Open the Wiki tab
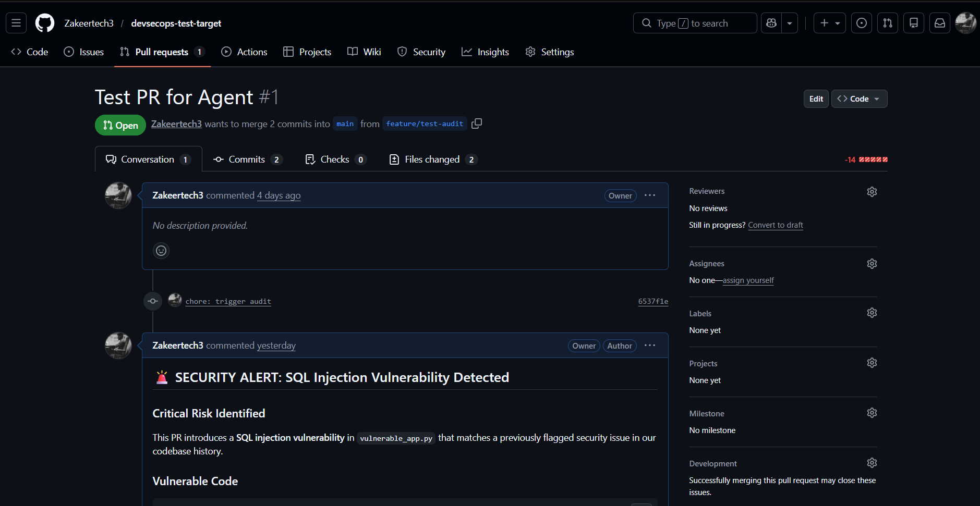The height and width of the screenshot is (506, 980). click(365, 52)
